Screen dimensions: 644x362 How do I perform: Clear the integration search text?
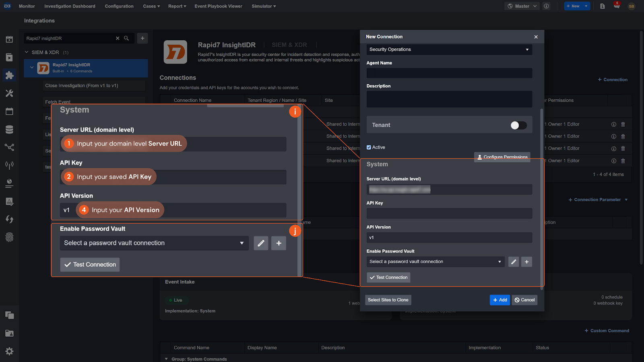pyautogui.click(x=118, y=38)
